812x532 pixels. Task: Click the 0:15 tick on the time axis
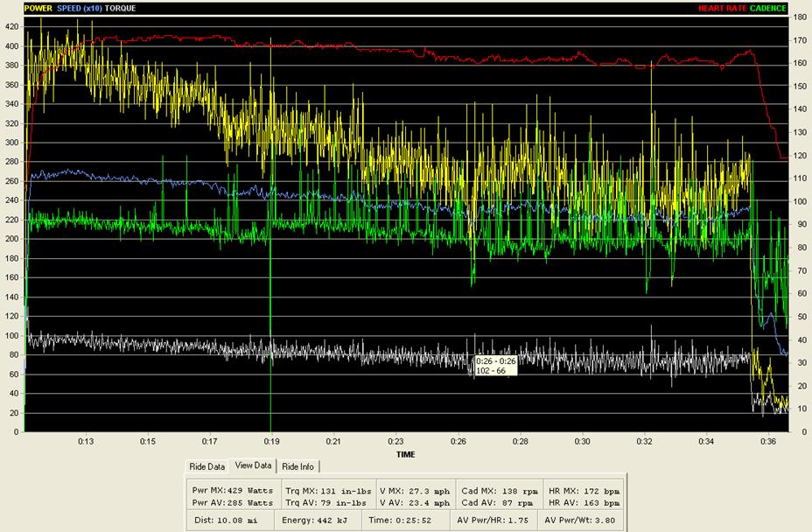click(148, 441)
